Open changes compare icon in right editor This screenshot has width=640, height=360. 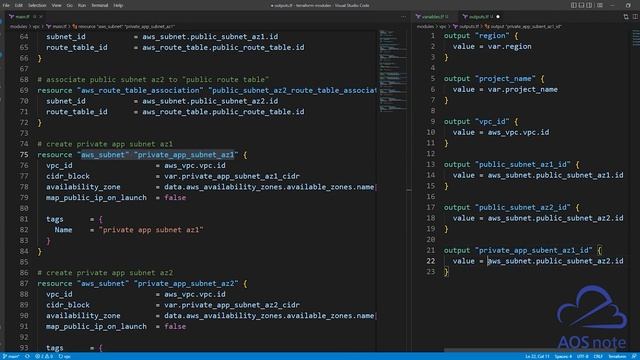[x=626, y=17]
